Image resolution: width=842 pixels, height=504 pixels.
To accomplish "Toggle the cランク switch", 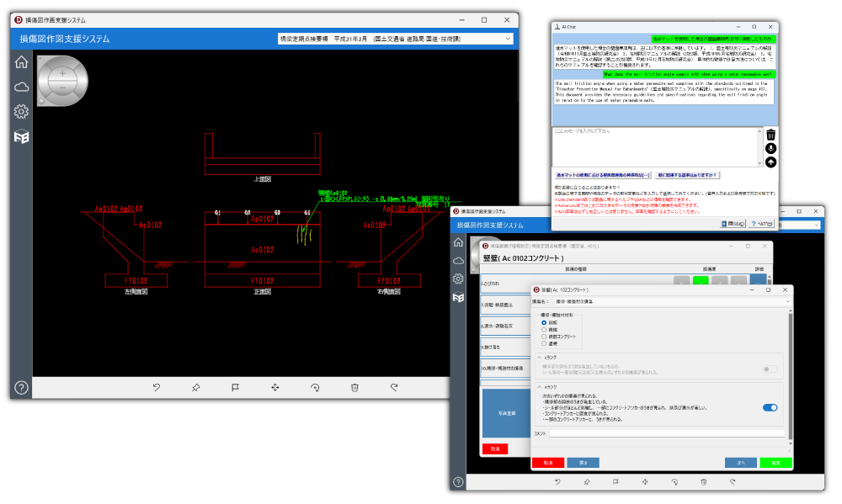I will (x=770, y=369).
